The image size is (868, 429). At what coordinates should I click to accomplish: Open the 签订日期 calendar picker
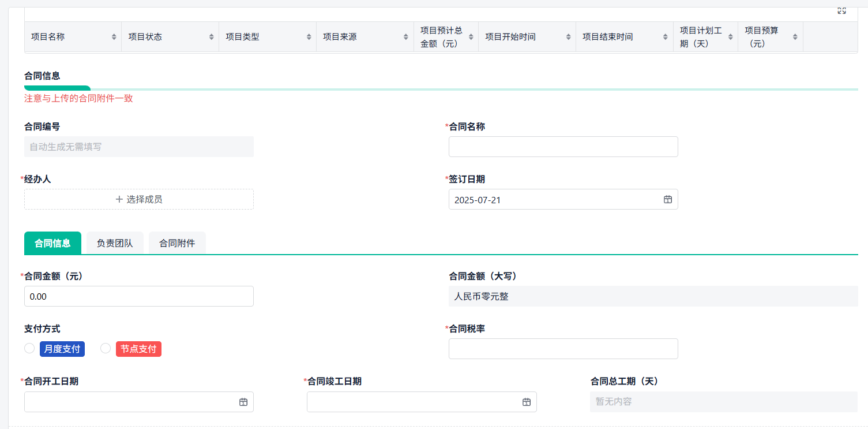click(x=668, y=199)
